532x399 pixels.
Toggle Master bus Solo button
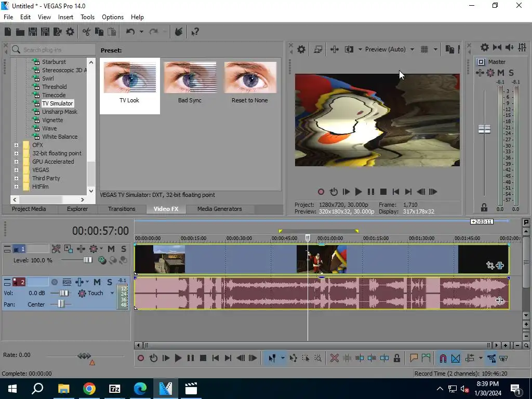pyautogui.click(x=511, y=73)
